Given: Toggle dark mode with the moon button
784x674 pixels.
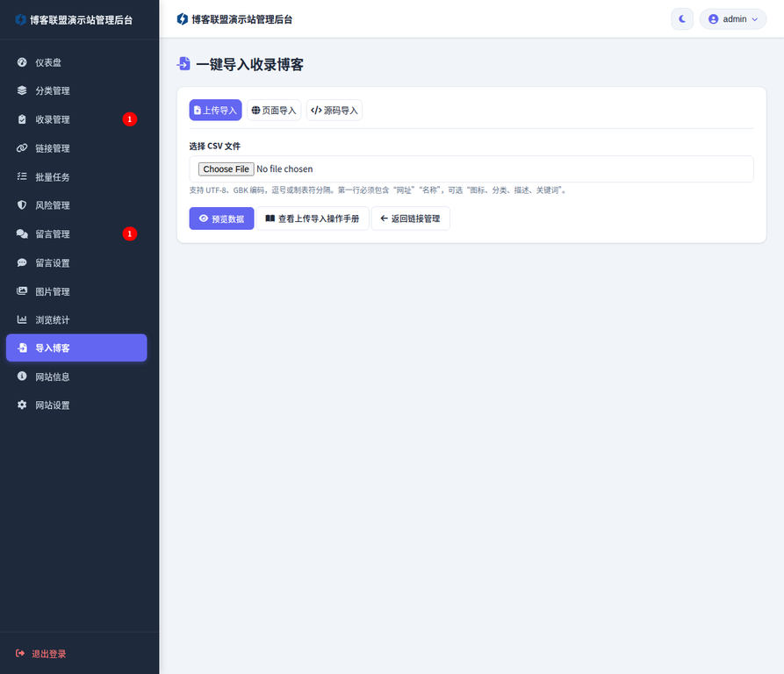Looking at the screenshot, I should click(x=682, y=19).
